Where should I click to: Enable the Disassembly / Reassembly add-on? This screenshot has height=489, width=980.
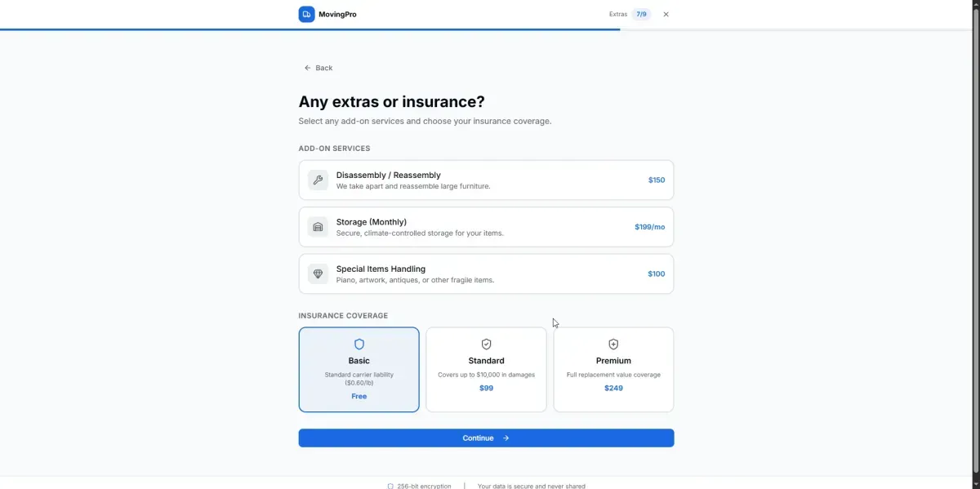tap(486, 180)
